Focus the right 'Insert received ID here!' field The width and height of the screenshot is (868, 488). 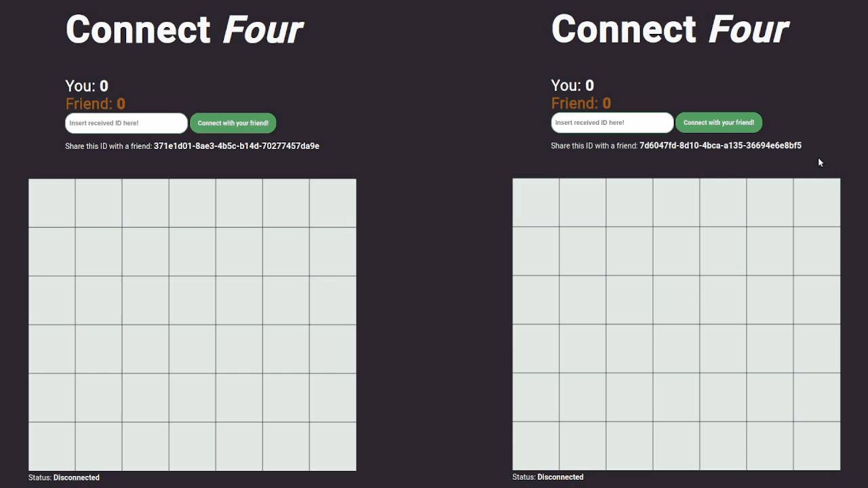click(612, 123)
